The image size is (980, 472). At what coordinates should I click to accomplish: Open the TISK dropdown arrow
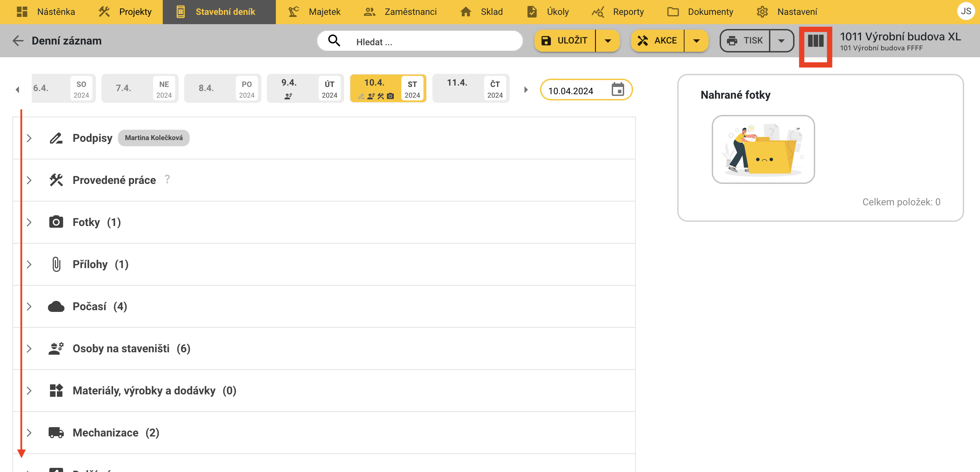point(781,41)
